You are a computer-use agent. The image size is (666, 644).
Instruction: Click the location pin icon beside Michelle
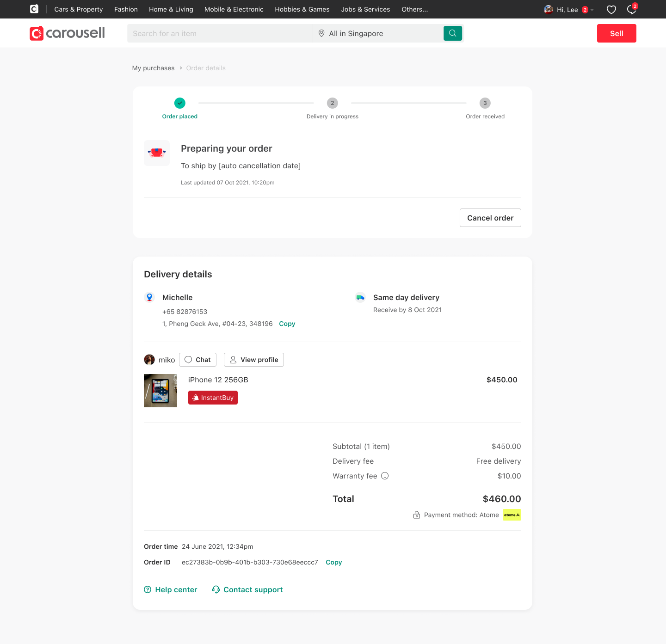pos(149,297)
